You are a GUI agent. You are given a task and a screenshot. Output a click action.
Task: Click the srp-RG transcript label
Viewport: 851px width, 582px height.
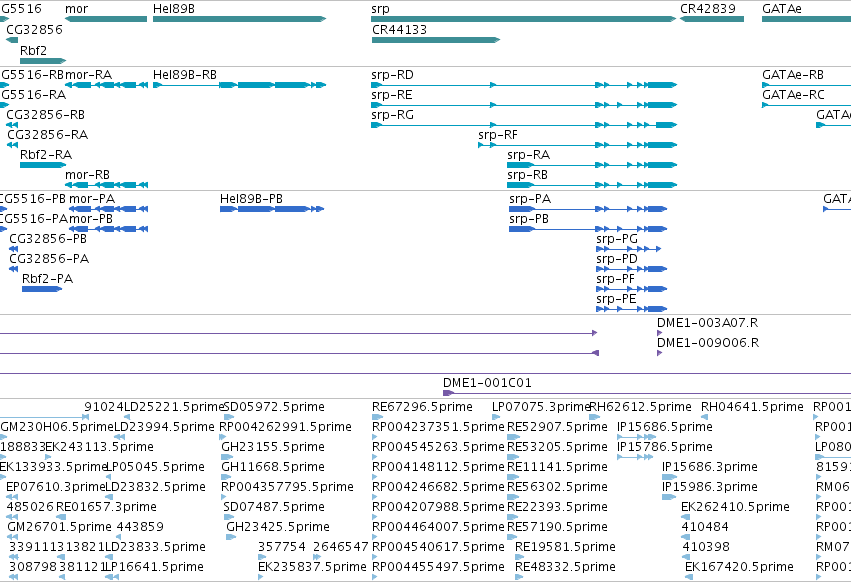coord(392,115)
